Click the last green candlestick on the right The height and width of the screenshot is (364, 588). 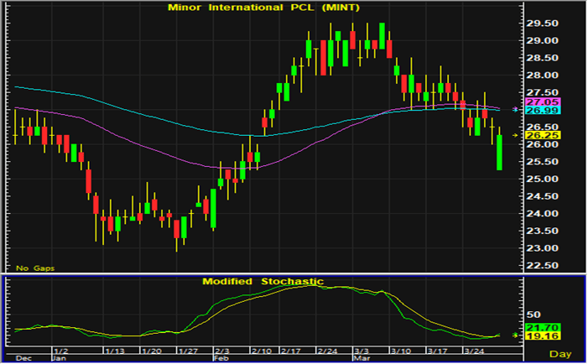[500, 153]
